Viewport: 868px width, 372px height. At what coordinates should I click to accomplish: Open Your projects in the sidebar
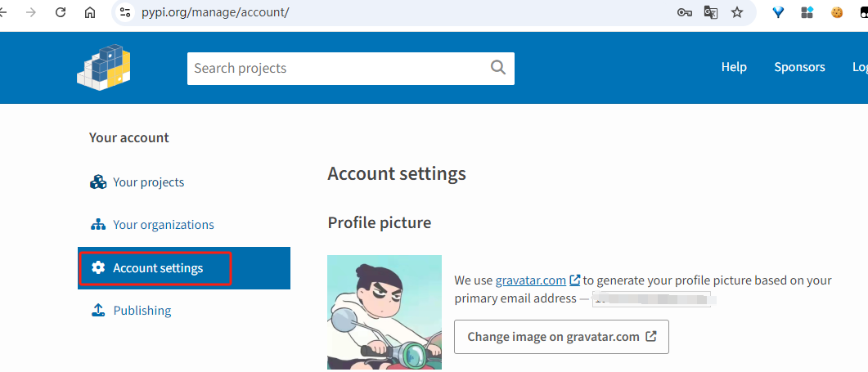tap(148, 182)
